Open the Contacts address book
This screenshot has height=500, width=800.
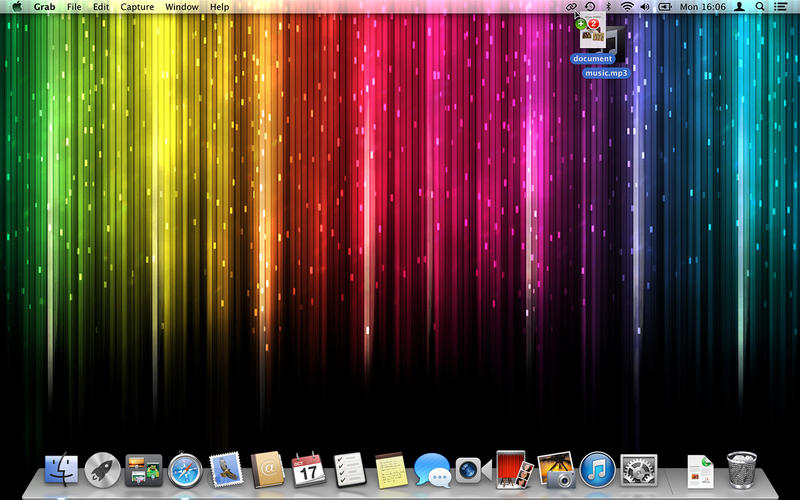(x=267, y=468)
